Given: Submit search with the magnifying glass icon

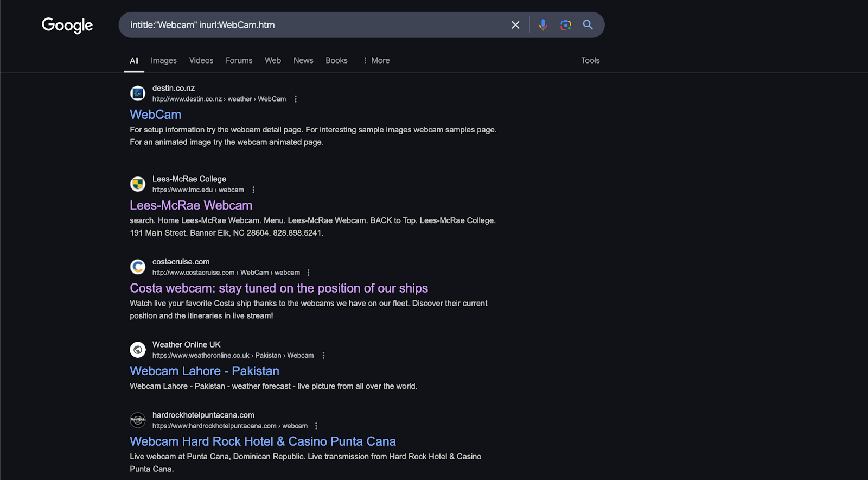Looking at the screenshot, I should [x=588, y=25].
